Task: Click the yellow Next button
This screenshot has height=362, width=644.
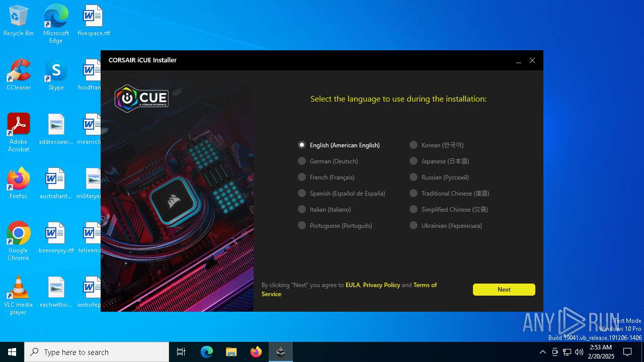Action: (x=504, y=290)
